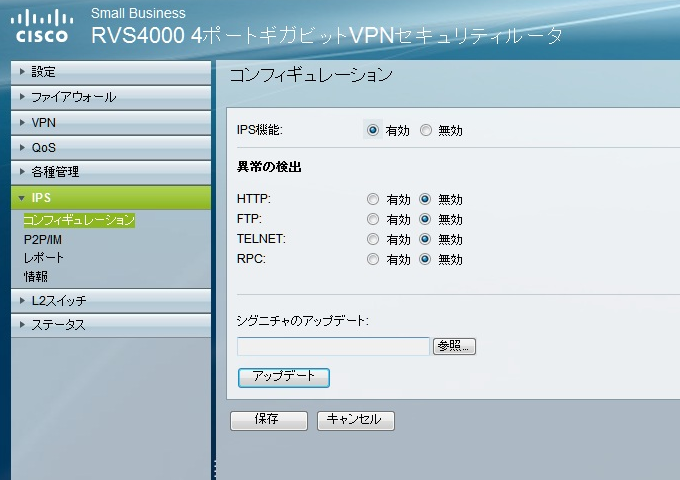Open the 情報 submenu link
Image resolution: width=680 pixels, height=480 pixels.
[36, 277]
